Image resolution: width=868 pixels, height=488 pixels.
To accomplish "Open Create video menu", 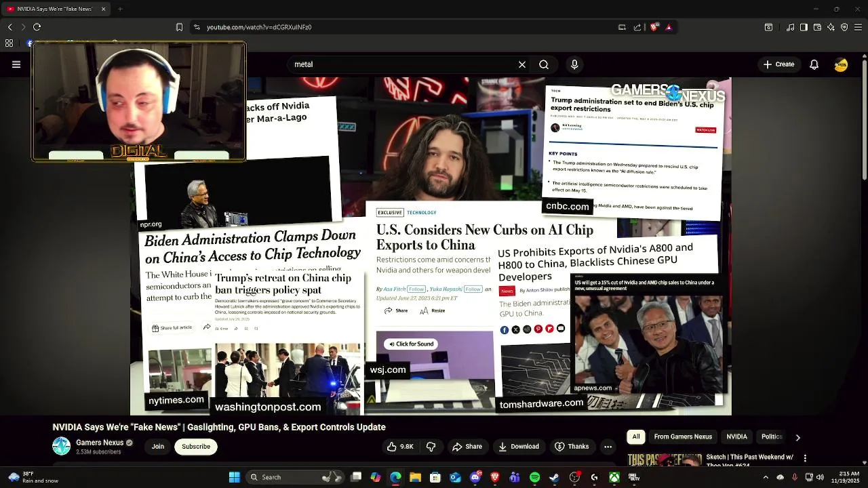I will click(x=778, y=64).
